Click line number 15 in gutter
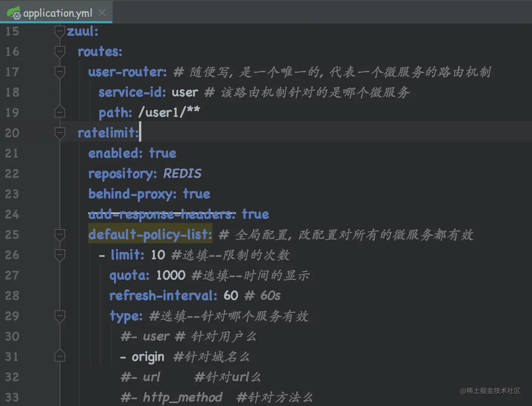 click(12, 31)
